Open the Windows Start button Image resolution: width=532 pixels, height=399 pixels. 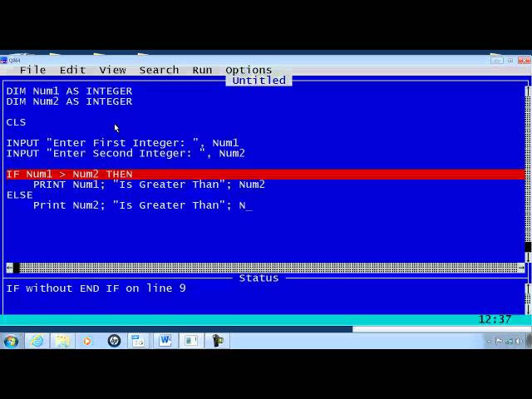point(11,341)
